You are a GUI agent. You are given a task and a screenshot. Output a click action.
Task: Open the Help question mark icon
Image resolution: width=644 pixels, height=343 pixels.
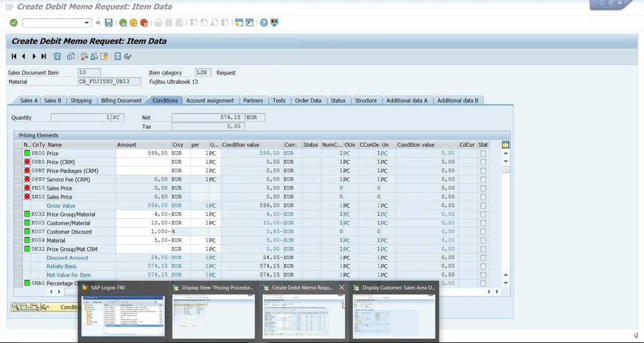264,23
